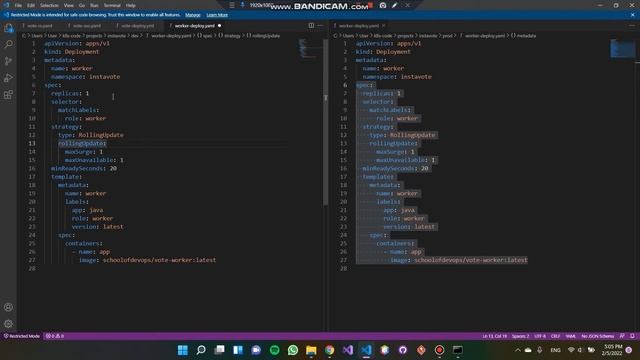Select the worker-deploy.yaml tab in left group
This screenshot has height=360, width=640.
[194, 26]
